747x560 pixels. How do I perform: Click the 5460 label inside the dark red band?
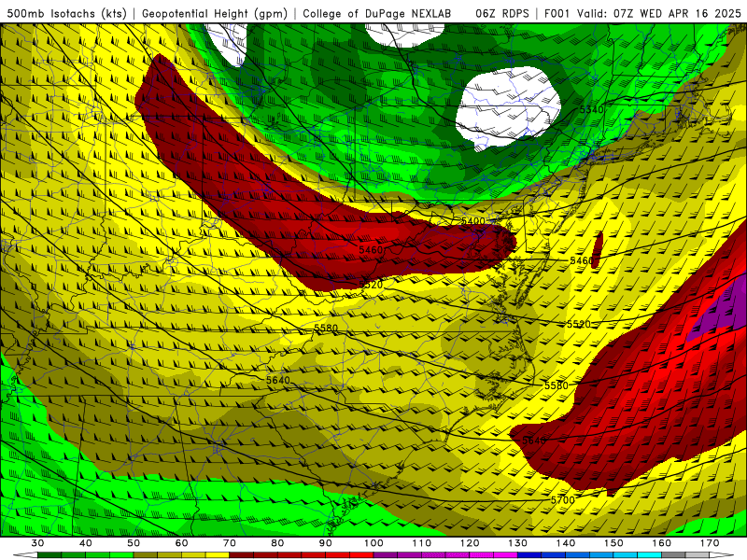pos(371,250)
